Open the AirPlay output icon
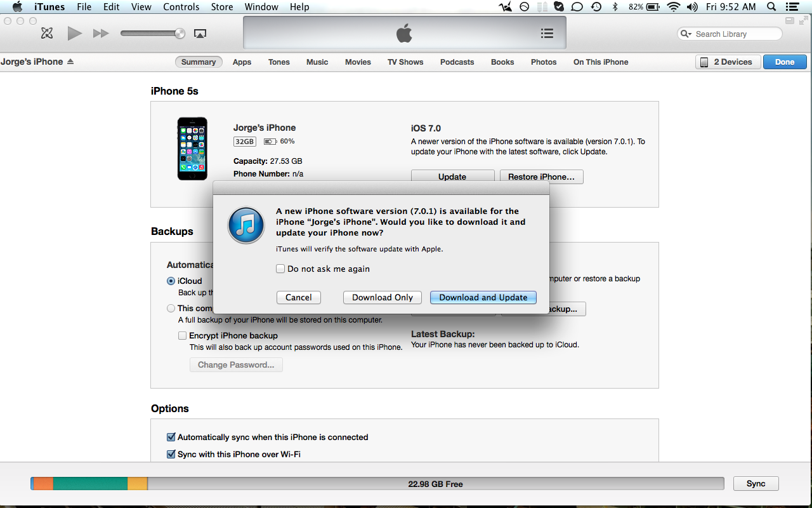 point(200,34)
